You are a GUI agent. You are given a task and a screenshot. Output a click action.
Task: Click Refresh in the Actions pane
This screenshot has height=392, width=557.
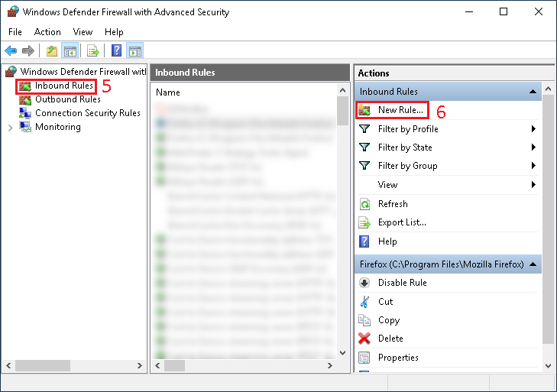pyautogui.click(x=393, y=204)
